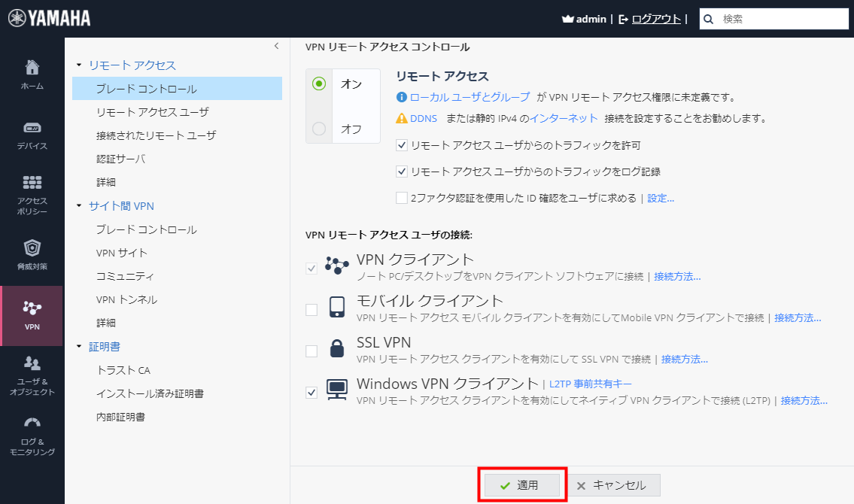Collapse the left navigation panel chevron
This screenshot has width=854, height=504.
tap(276, 47)
